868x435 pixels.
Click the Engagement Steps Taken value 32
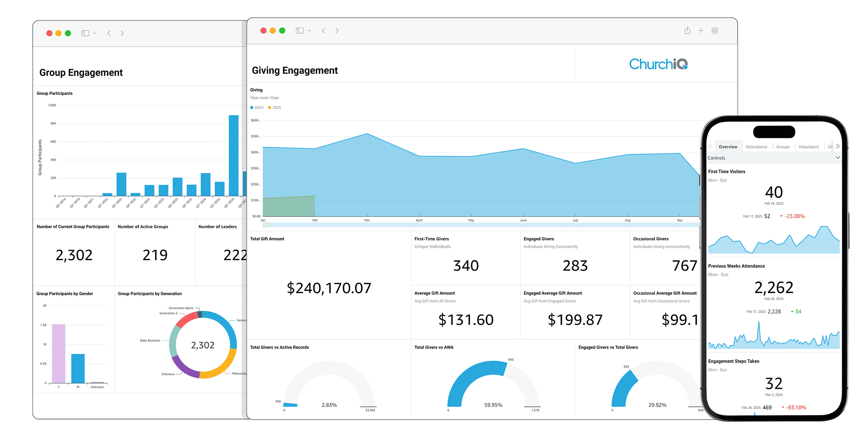point(774,384)
